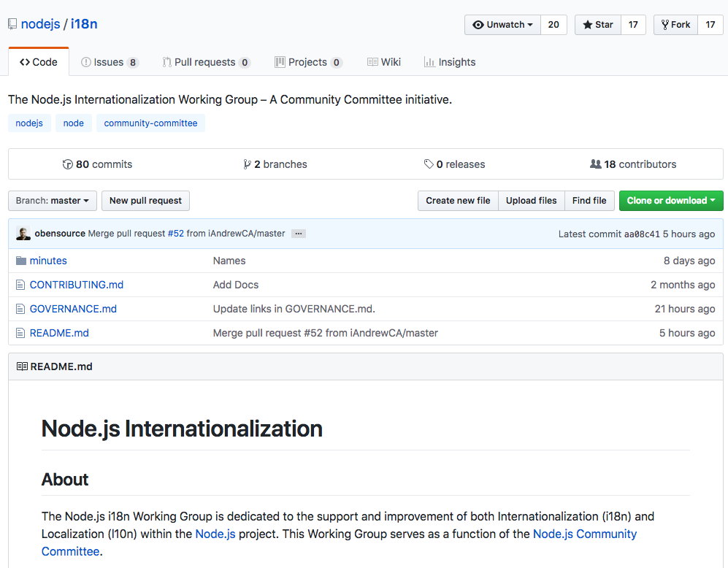
Task: Switch to the Insights tab
Action: pos(449,62)
